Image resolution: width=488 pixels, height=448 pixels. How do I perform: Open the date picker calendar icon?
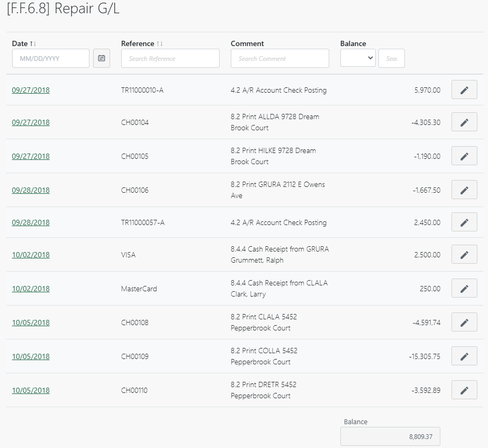[x=102, y=58]
